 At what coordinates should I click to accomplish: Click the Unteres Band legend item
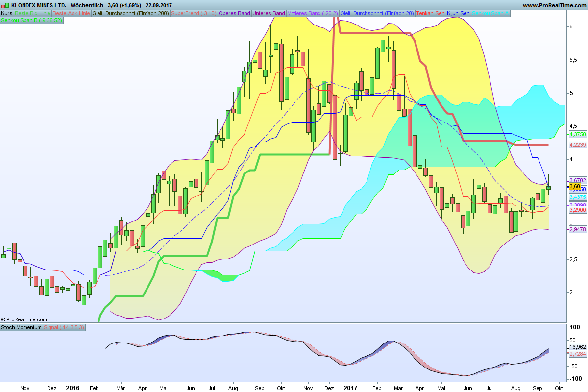click(268, 13)
